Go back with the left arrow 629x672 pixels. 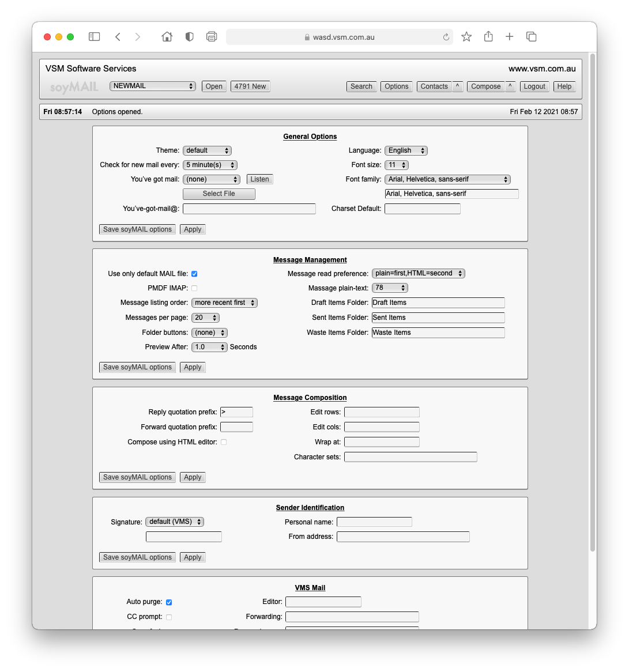pyautogui.click(x=118, y=37)
